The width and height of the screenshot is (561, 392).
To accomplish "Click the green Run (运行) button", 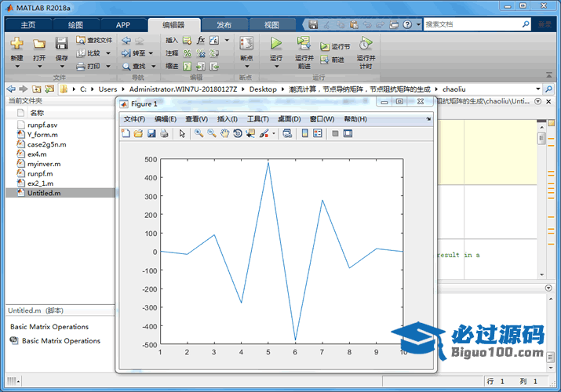I will point(276,44).
